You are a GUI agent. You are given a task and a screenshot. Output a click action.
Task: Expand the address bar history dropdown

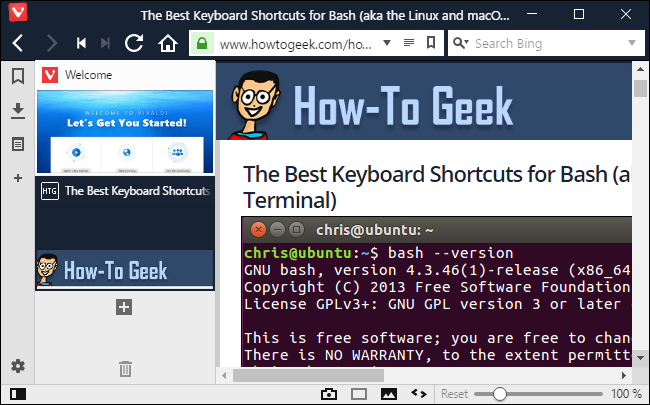[387, 43]
